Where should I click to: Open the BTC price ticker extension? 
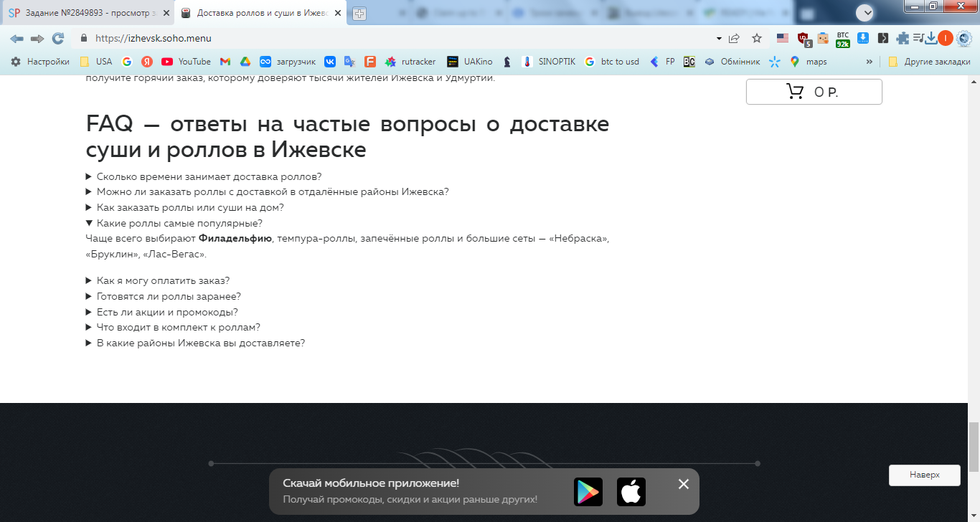pyautogui.click(x=843, y=39)
